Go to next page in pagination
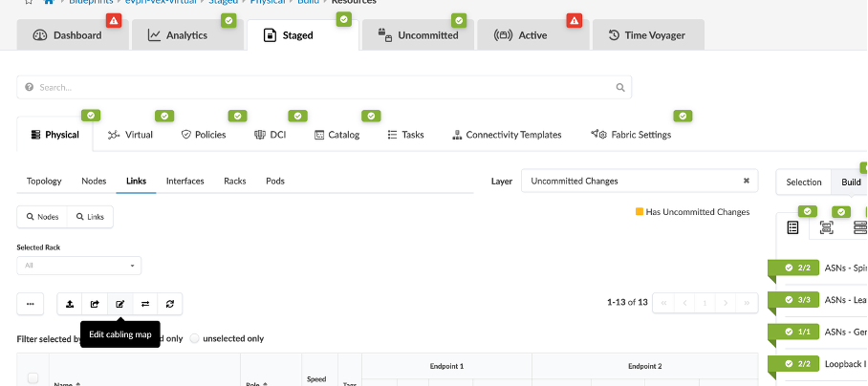868x386 pixels. [x=727, y=303]
